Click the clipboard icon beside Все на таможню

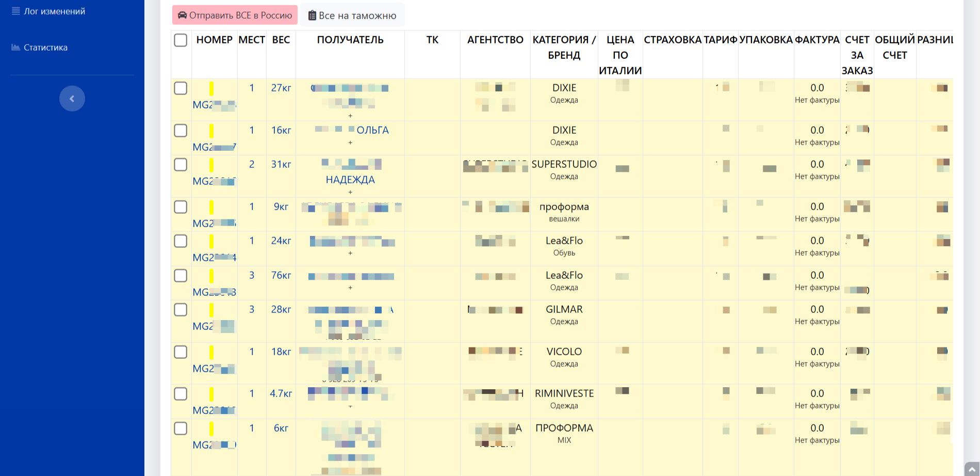(312, 16)
